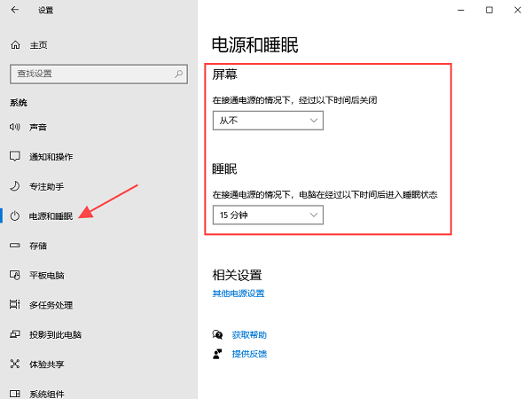Click the 获取帮助 link
The height and width of the screenshot is (399, 532).
249,335
